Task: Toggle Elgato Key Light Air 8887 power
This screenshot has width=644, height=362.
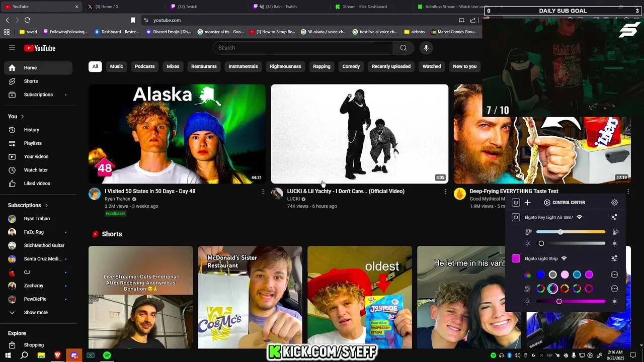Action: 516,217
